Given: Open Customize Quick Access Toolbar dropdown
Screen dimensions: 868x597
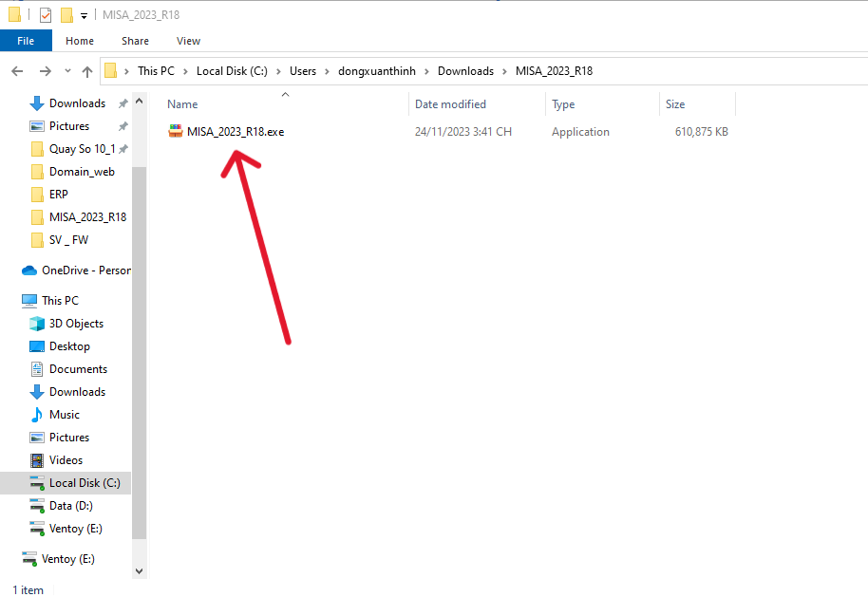Looking at the screenshot, I should (85, 16).
